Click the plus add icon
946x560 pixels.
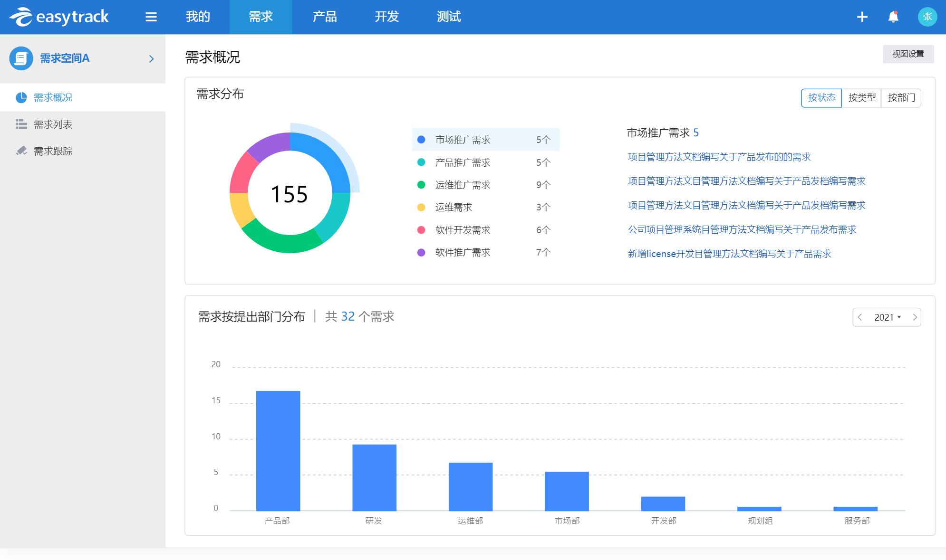pos(862,17)
